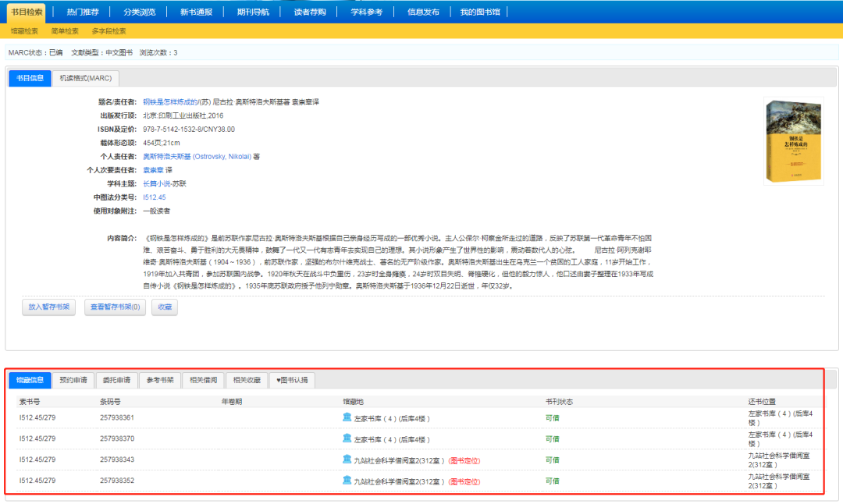Click the 收藏 button
This screenshot has height=504, width=843.
coord(165,307)
